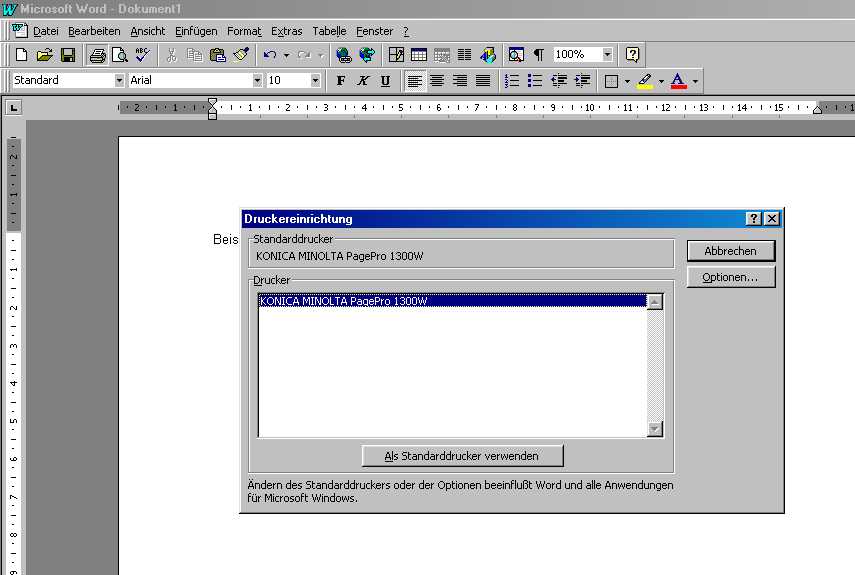Click printer list scrollbar down arrow
Image resolution: width=855 pixels, height=575 pixels.
655,429
